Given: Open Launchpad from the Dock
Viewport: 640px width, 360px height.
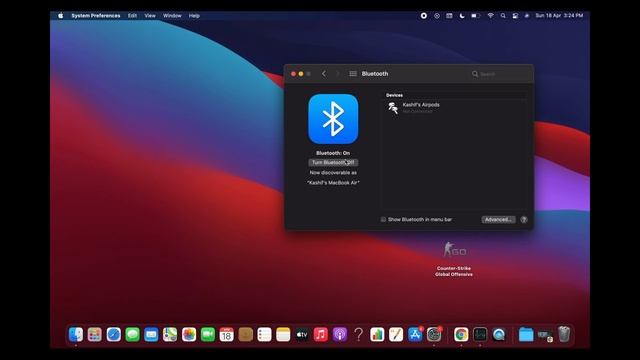Looking at the screenshot, I should (95, 335).
